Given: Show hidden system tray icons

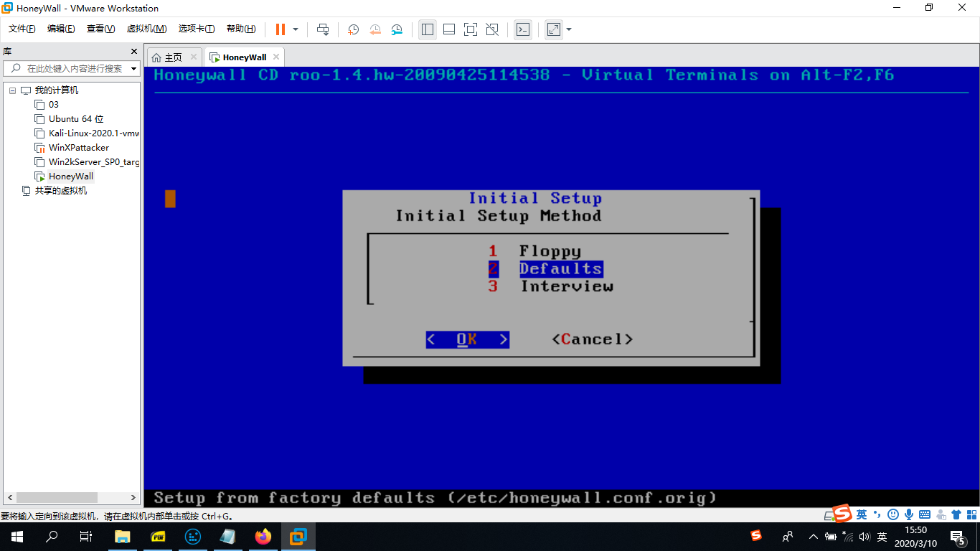Looking at the screenshot, I should 813,537.
